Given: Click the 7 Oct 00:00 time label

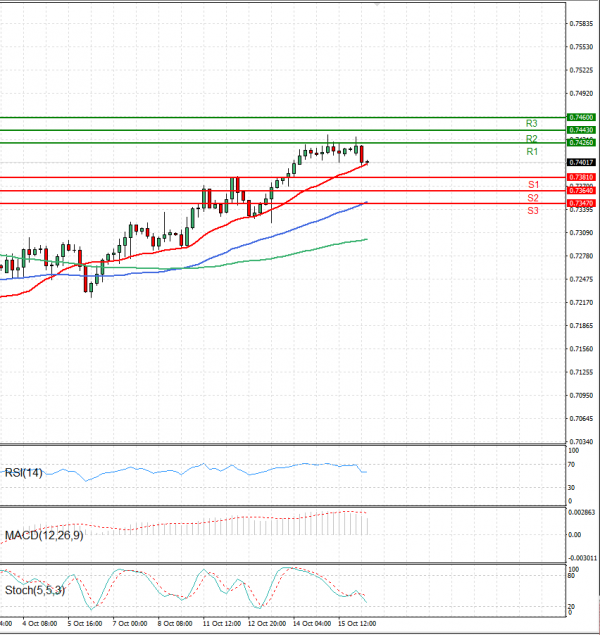Looking at the screenshot, I should 130,624.
